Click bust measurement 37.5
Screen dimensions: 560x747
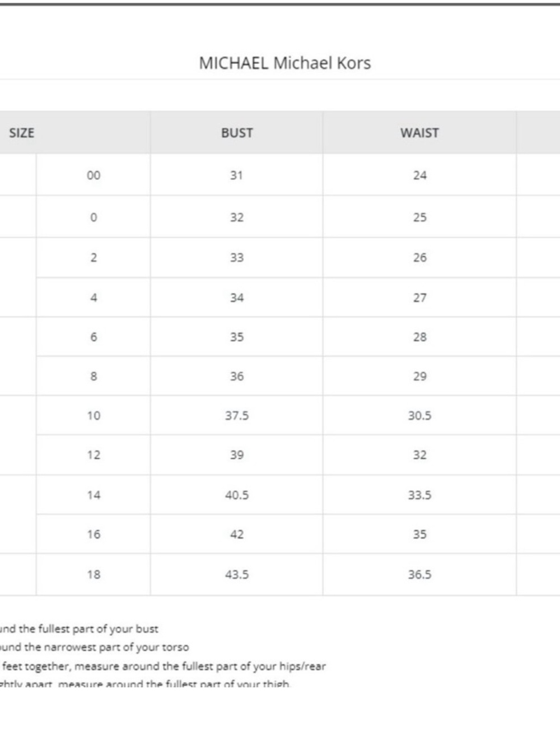click(237, 416)
